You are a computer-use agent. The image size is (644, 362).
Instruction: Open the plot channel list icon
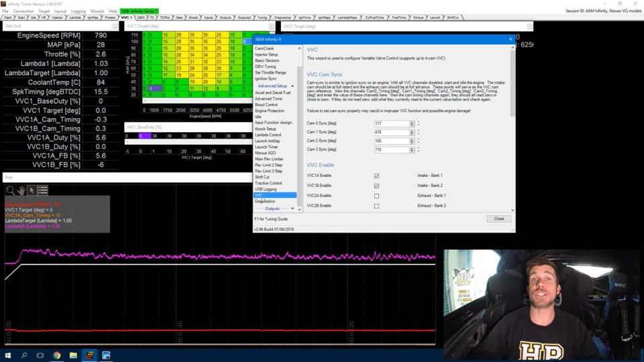(43, 190)
